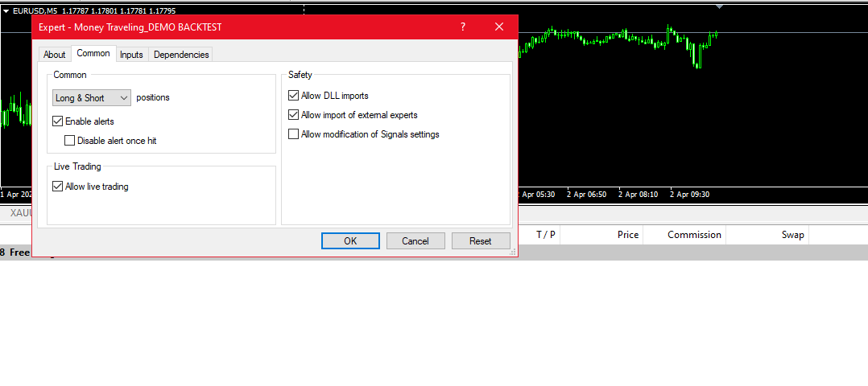Click Reset to restore defaults
The image size is (868, 386).
(481, 241)
